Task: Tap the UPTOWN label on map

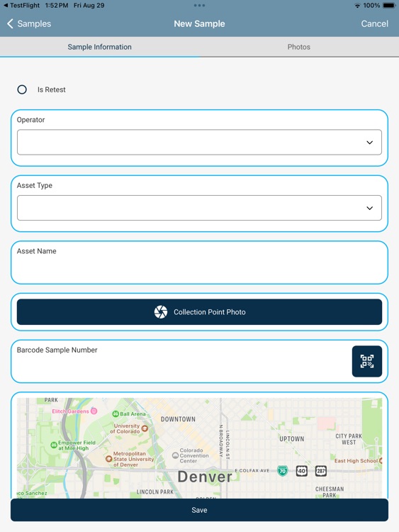Action: (292, 438)
